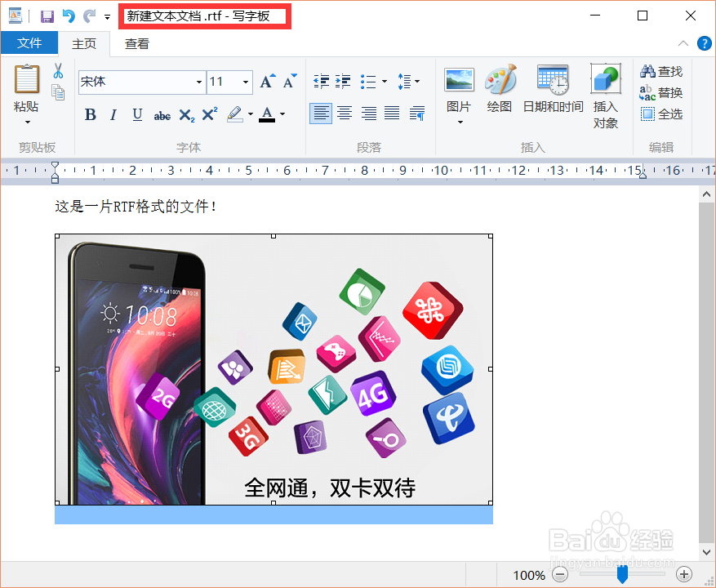Open the 文件 file menu

click(x=29, y=43)
